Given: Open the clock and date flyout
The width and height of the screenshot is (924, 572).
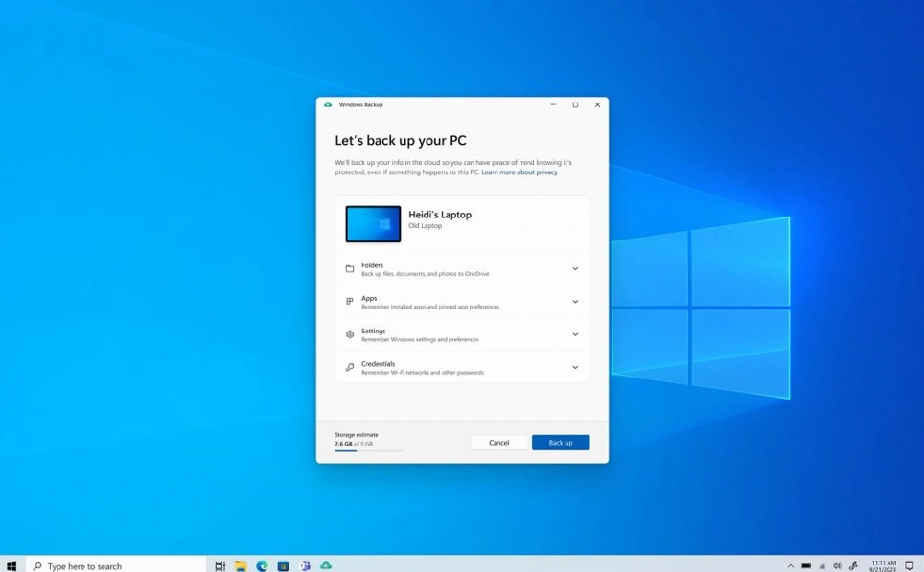Looking at the screenshot, I should pyautogui.click(x=883, y=566).
